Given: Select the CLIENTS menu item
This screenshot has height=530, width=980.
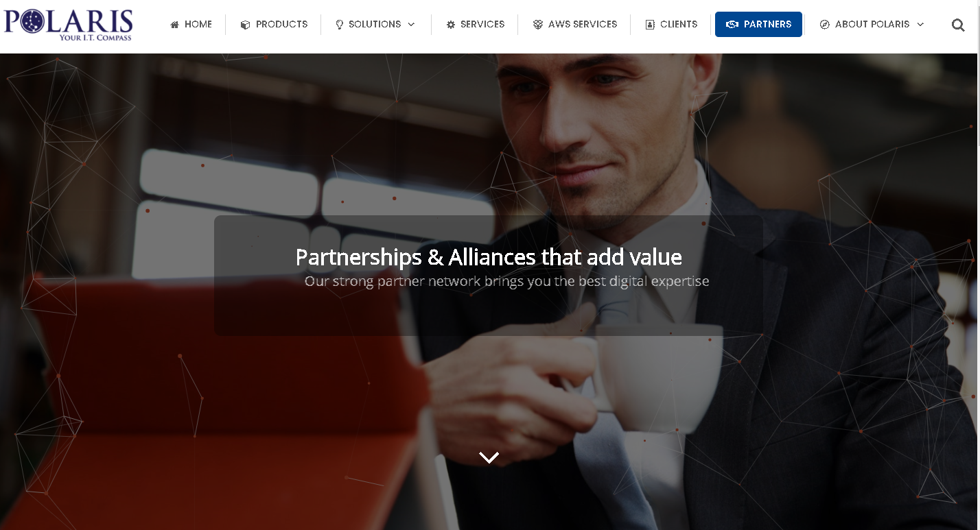Looking at the screenshot, I should pyautogui.click(x=679, y=24).
